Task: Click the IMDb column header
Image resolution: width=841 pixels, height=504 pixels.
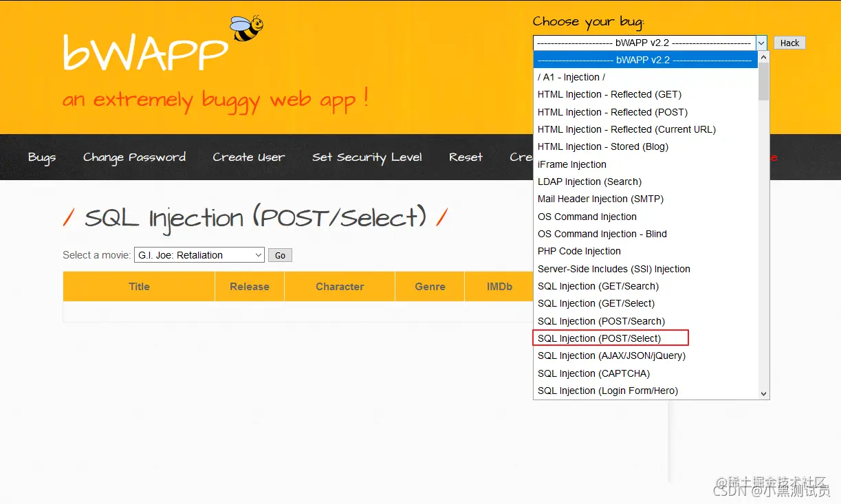Action: [x=499, y=287]
